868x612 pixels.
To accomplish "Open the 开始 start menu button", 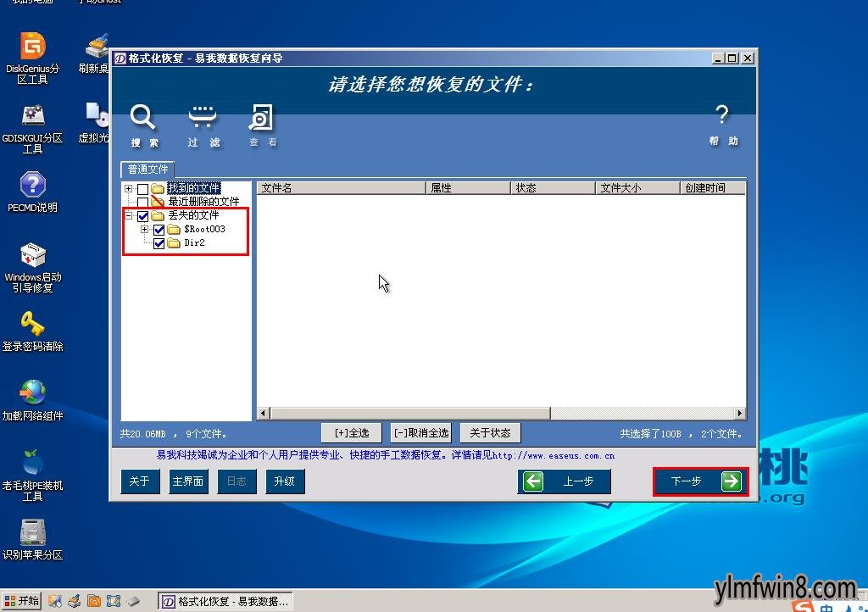I will pos(21,601).
